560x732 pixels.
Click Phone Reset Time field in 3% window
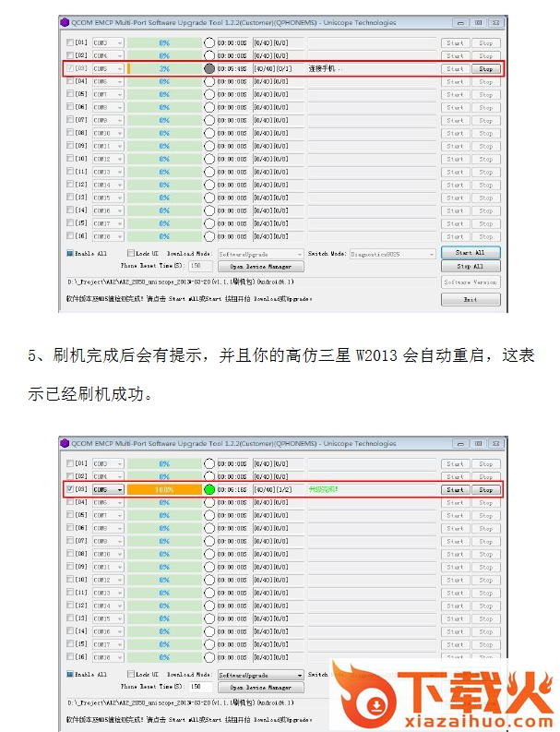pyautogui.click(x=195, y=266)
